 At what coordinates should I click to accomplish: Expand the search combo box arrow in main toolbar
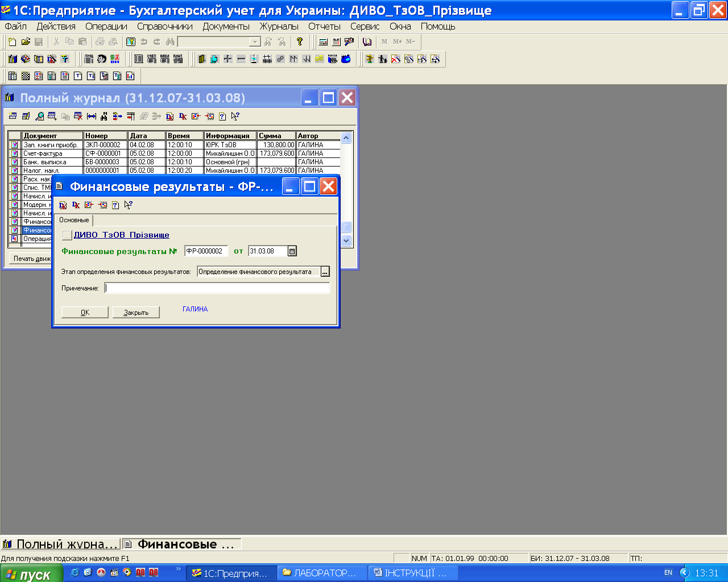click(x=255, y=42)
